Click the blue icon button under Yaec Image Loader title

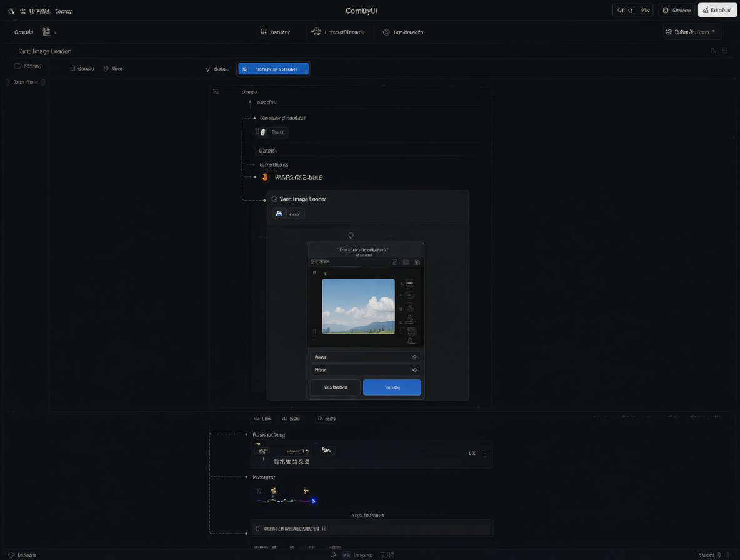tap(279, 213)
